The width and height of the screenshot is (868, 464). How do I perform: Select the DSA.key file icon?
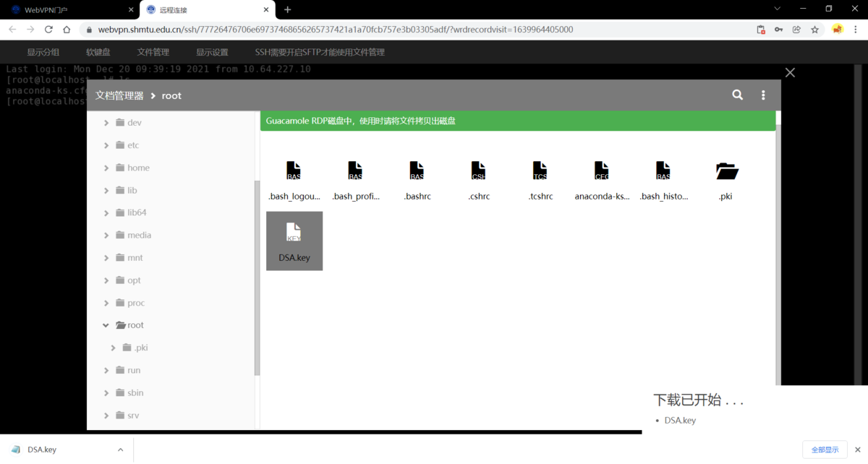294,233
